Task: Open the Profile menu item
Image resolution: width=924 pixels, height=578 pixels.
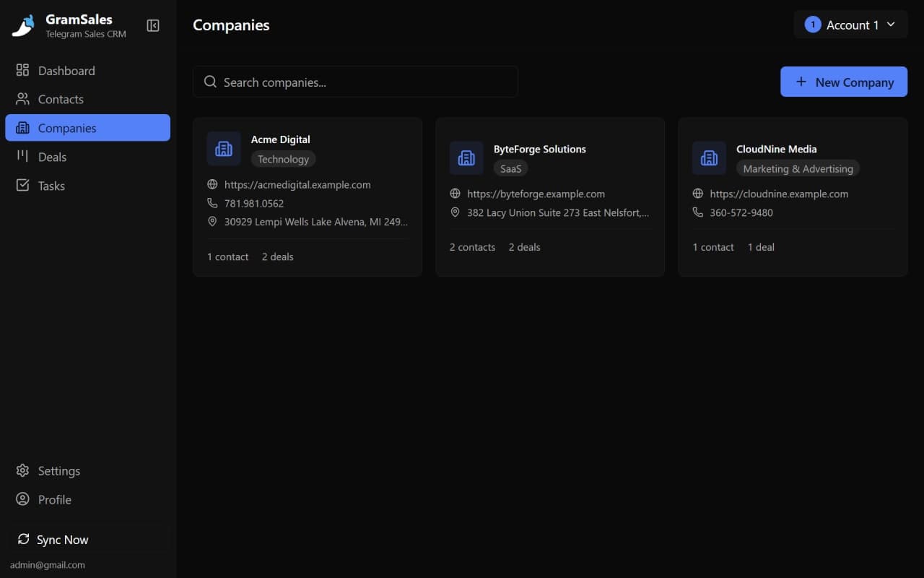Action: [22, 499]
